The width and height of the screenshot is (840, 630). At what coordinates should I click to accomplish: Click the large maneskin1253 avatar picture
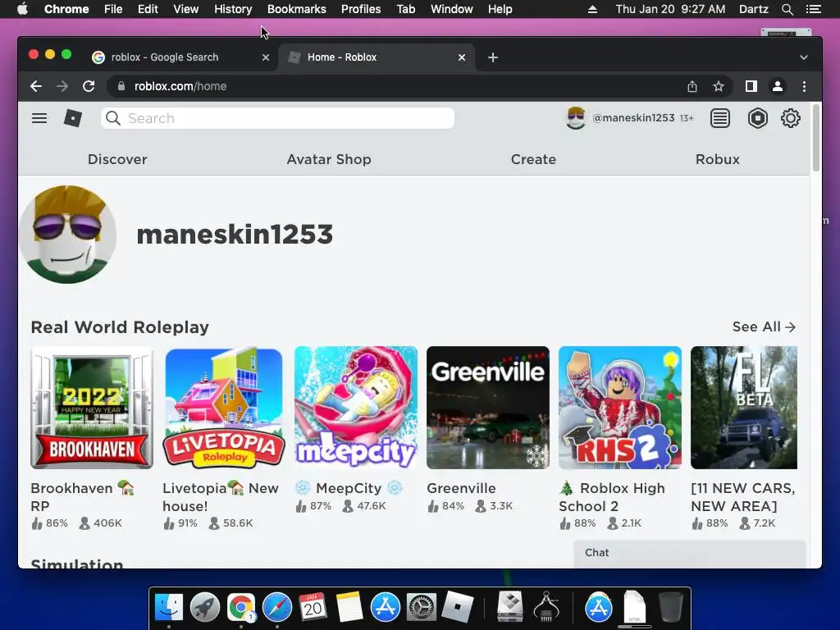tap(67, 234)
